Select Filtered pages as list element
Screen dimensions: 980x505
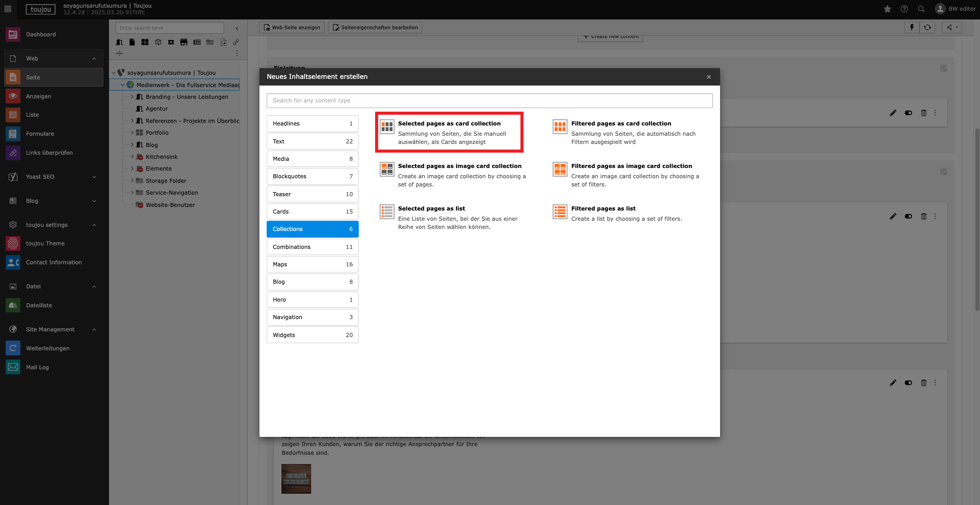[x=603, y=208]
